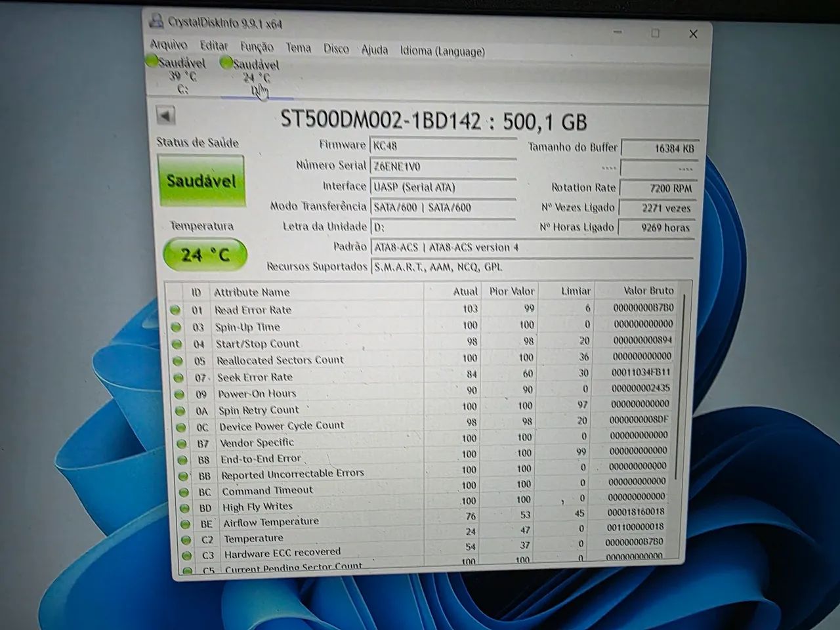The width and height of the screenshot is (840, 630).
Task: Click the status dot for Reallocated Sectors Count
Action: coord(178,361)
